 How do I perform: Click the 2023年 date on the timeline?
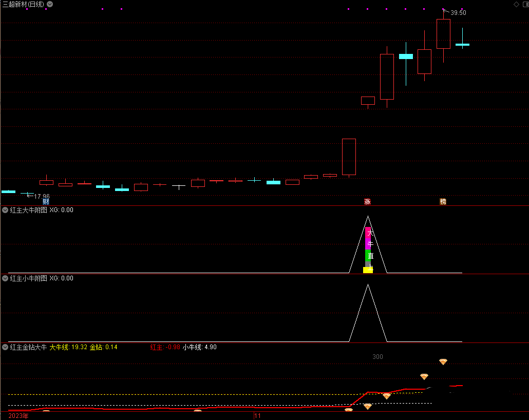coord(18,416)
